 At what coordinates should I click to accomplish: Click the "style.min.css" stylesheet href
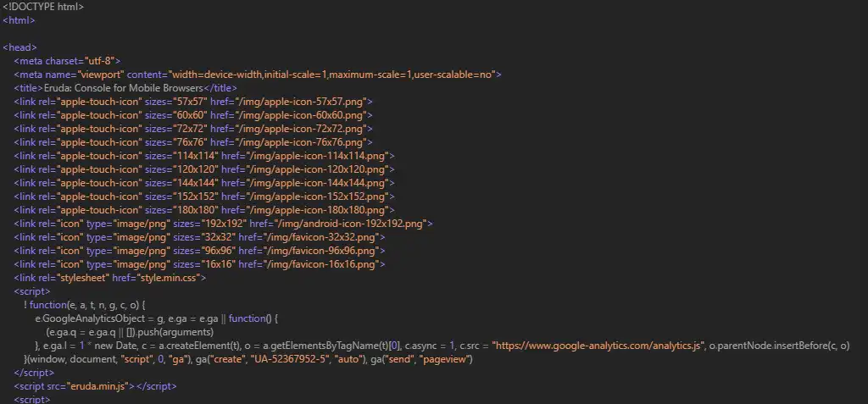pyautogui.click(x=169, y=278)
